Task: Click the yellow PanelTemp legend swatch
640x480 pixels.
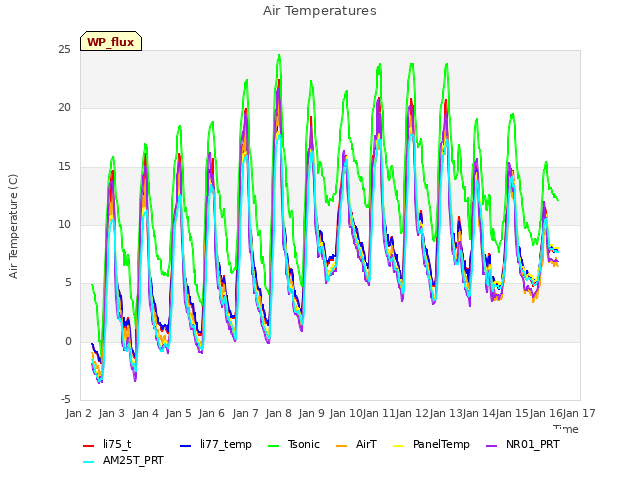Action: 398,446
